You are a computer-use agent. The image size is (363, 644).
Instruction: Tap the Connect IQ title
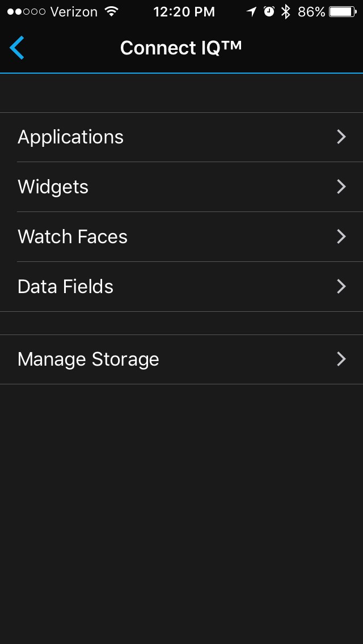pos(181,48)
